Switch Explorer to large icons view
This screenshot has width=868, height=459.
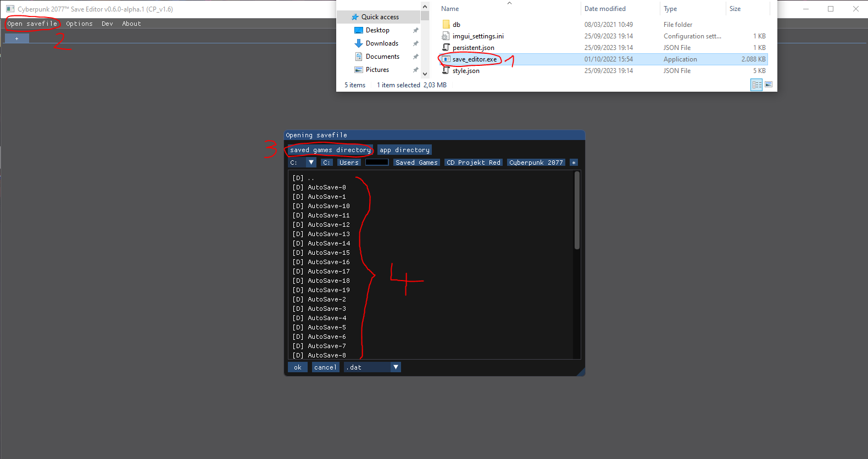[769, 85]
